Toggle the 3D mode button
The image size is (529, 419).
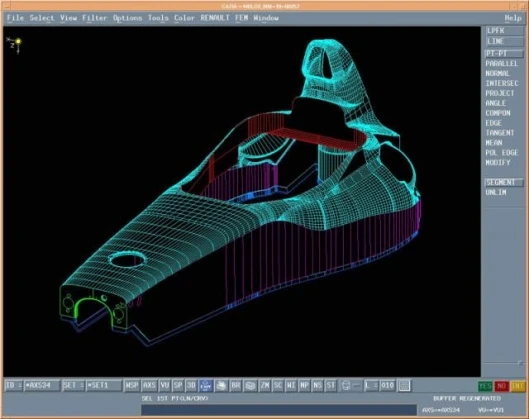(191, 385)
